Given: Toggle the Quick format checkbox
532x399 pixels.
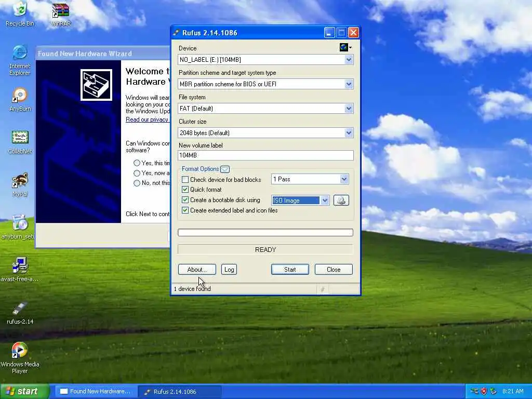Looking at the screenshot, I should point(185,189).
